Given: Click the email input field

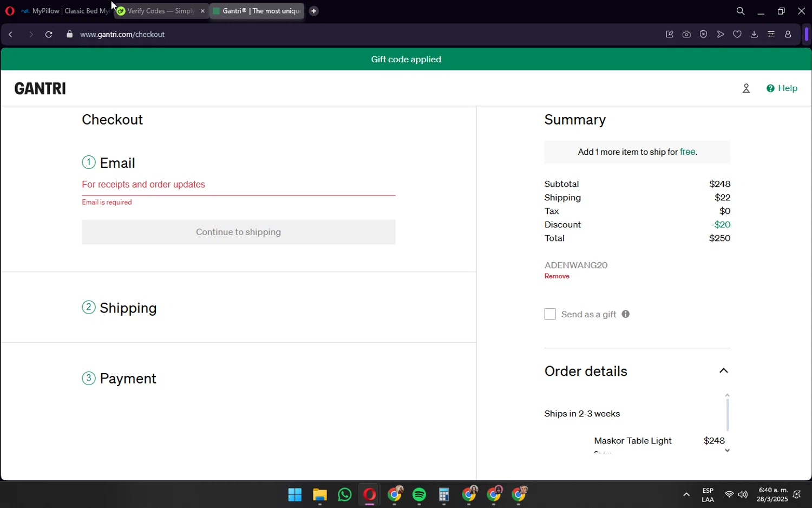Looking at the screenshot, I should (x=238, y=185).
